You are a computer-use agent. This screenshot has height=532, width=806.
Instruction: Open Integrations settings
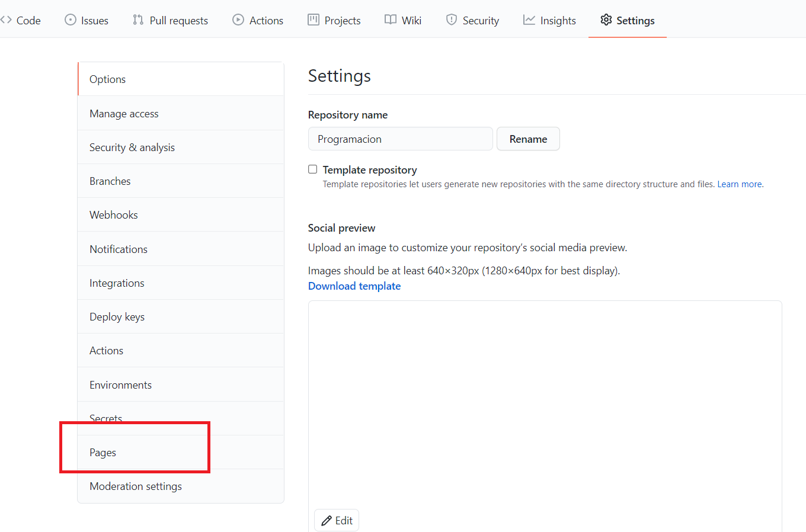(181, 283)
